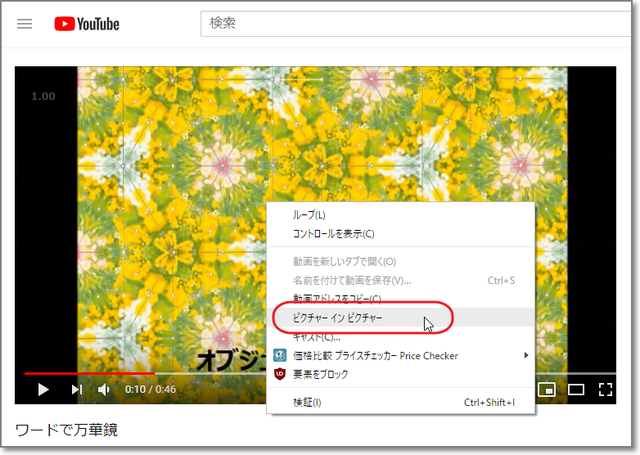640x455 pixels.
Task: Open miniplayer from player controls
Action: coord(546,389)
